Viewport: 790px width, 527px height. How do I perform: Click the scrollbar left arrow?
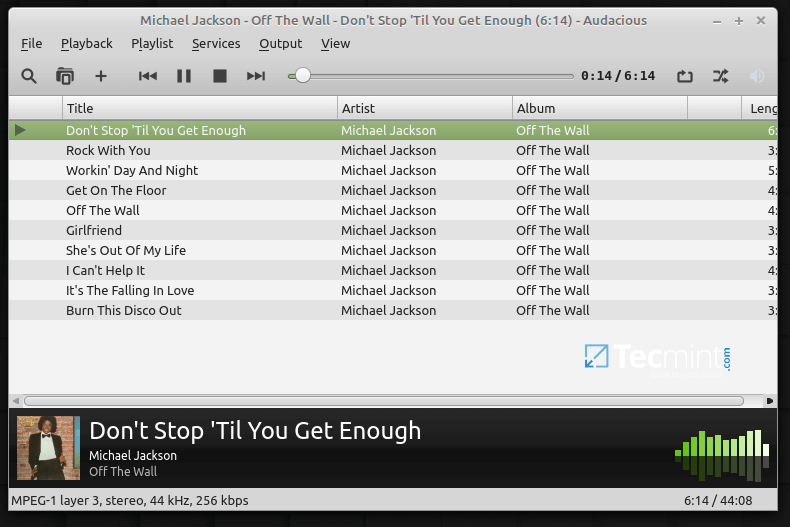(x=16, y=401)
